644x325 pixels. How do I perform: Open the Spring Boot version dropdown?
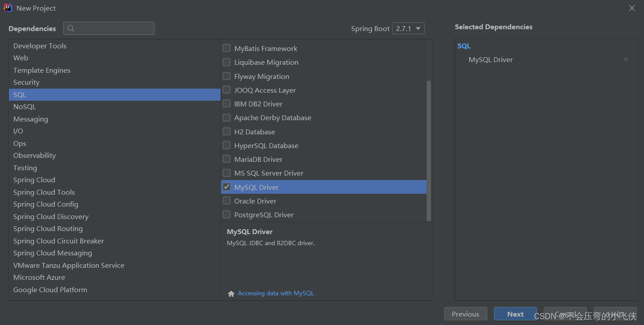[x=408, y=28]
